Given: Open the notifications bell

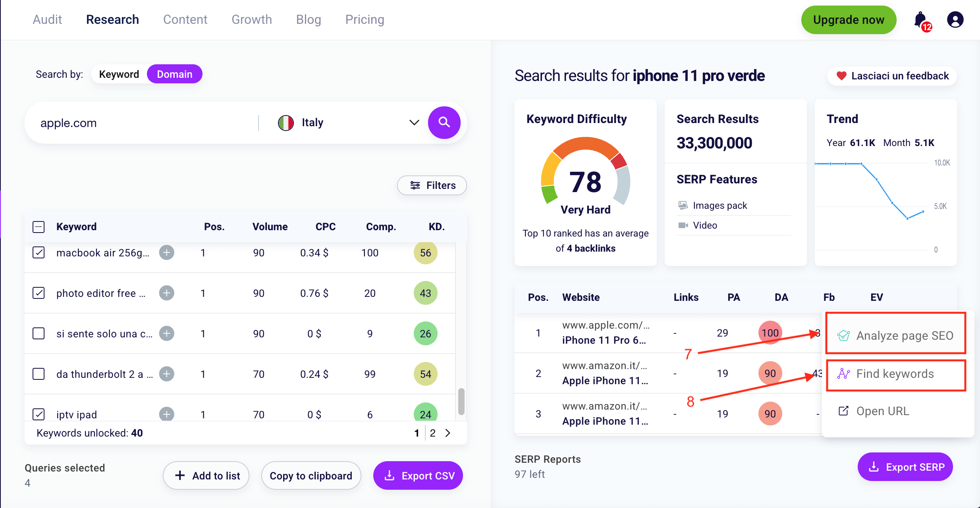Looking at the screenshot, I should (921, 20).
